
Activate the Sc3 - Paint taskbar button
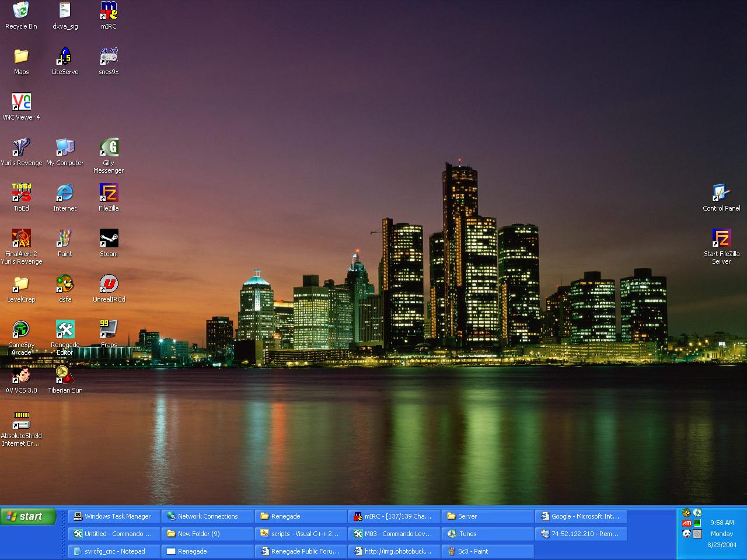[x=487, y=551]
